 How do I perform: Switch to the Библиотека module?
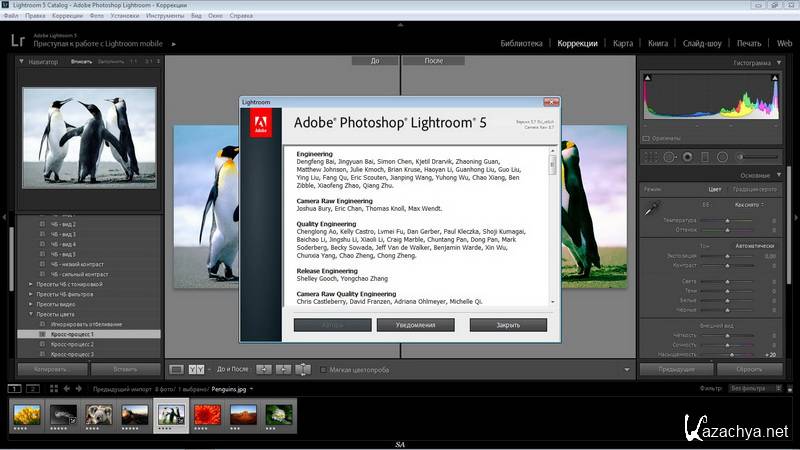pos(521,44)
